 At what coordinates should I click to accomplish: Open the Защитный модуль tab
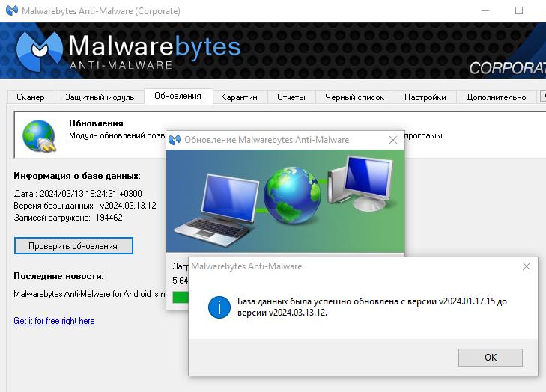point(100,97)
